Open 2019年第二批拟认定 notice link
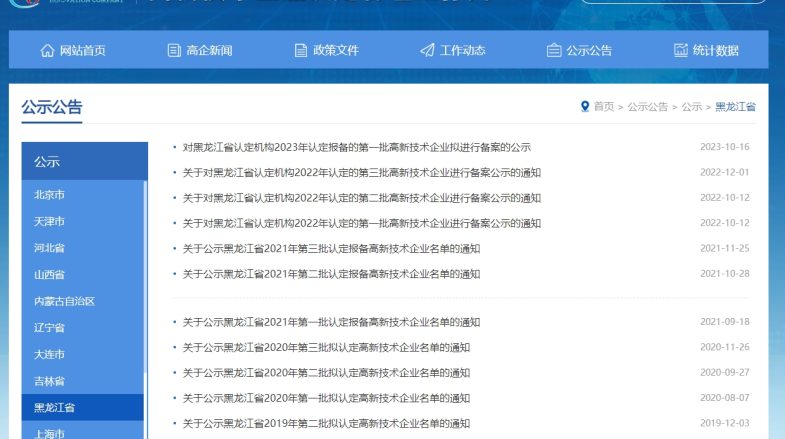Viewport: 785px width, 439px height. pyautogui.click(x=326, y=424)
